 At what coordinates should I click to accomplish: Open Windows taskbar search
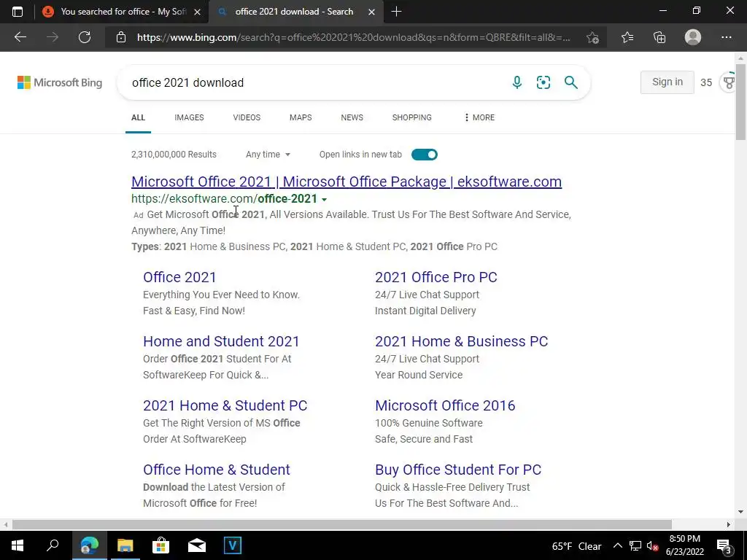[53, 545]
